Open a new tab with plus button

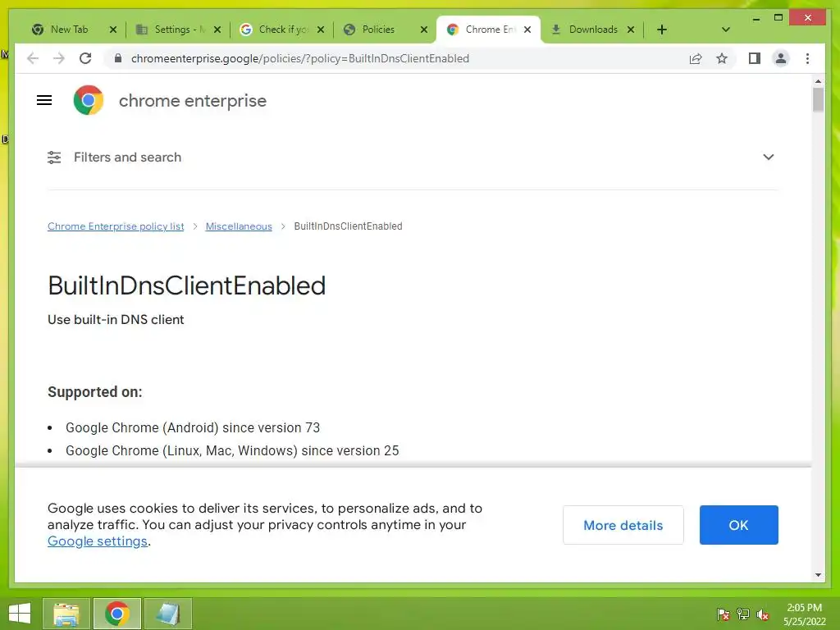tap(662, 30)
